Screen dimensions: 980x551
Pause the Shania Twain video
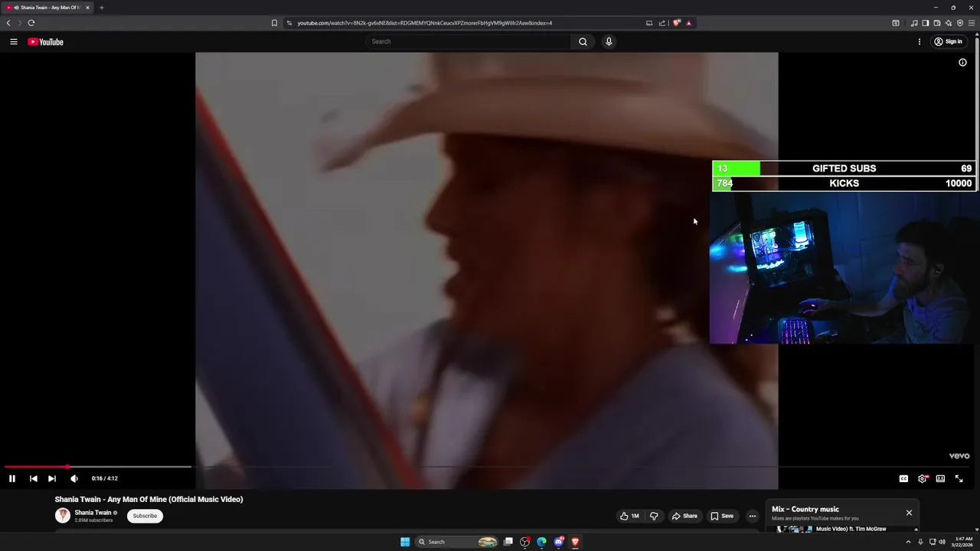pos(12,478)
